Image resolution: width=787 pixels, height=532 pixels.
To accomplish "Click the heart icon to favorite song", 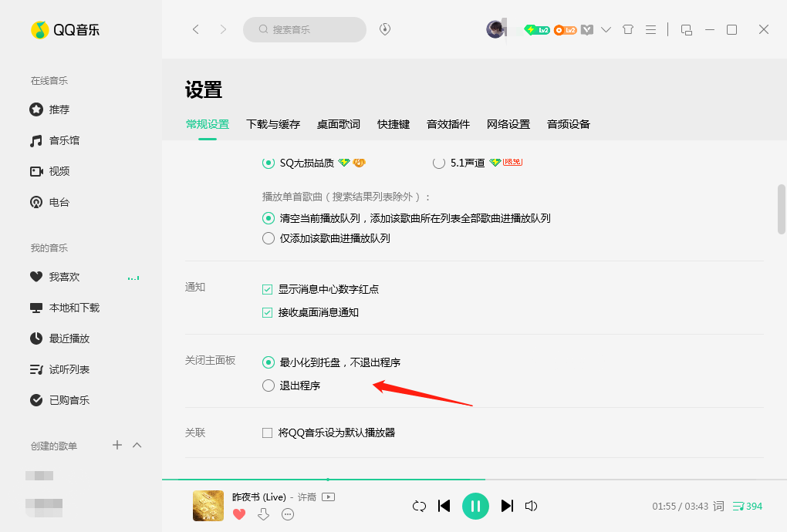I will point(239,514).
